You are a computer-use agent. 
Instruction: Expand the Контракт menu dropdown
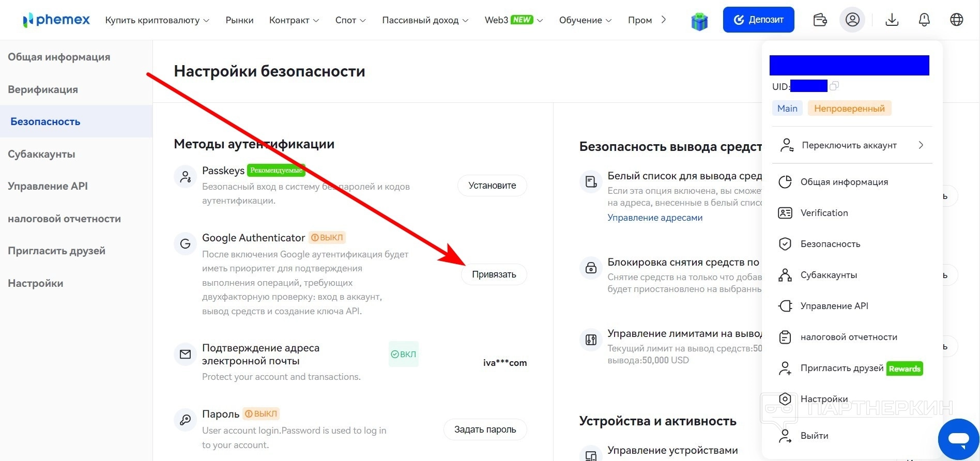[x=294, y=20]
